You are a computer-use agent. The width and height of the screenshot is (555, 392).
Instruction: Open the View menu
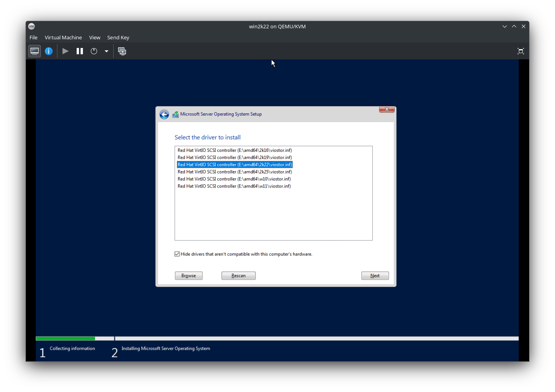click(x=95, y=37)
